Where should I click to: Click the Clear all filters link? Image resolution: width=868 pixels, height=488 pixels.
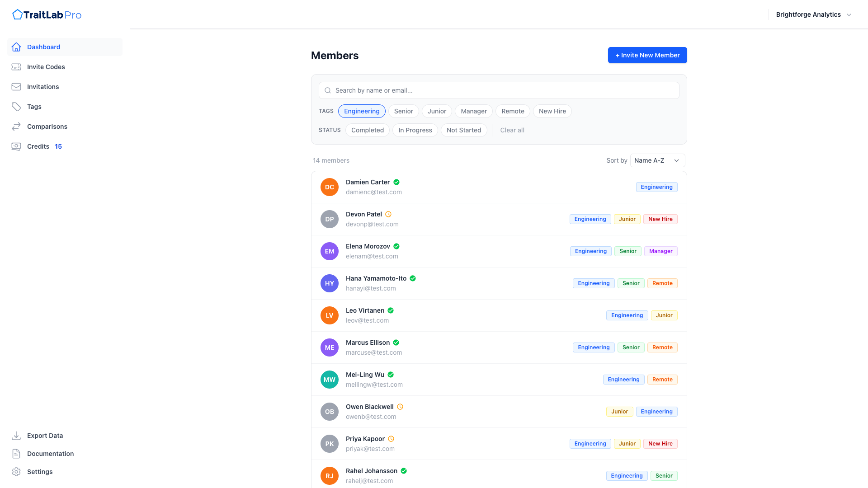click(512, 130)
